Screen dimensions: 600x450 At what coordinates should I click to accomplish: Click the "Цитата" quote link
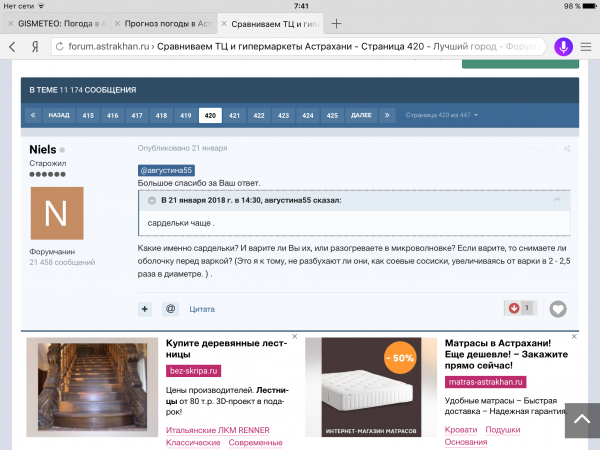202,309
